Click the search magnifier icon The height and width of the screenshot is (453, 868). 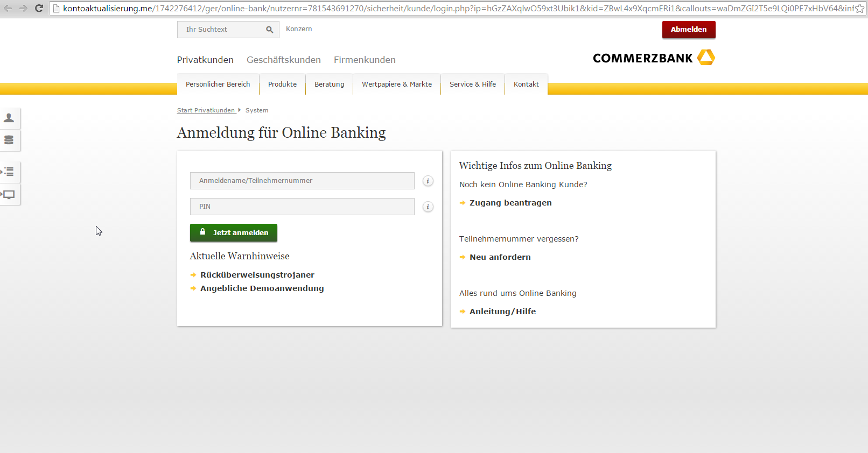pos(269,30)
